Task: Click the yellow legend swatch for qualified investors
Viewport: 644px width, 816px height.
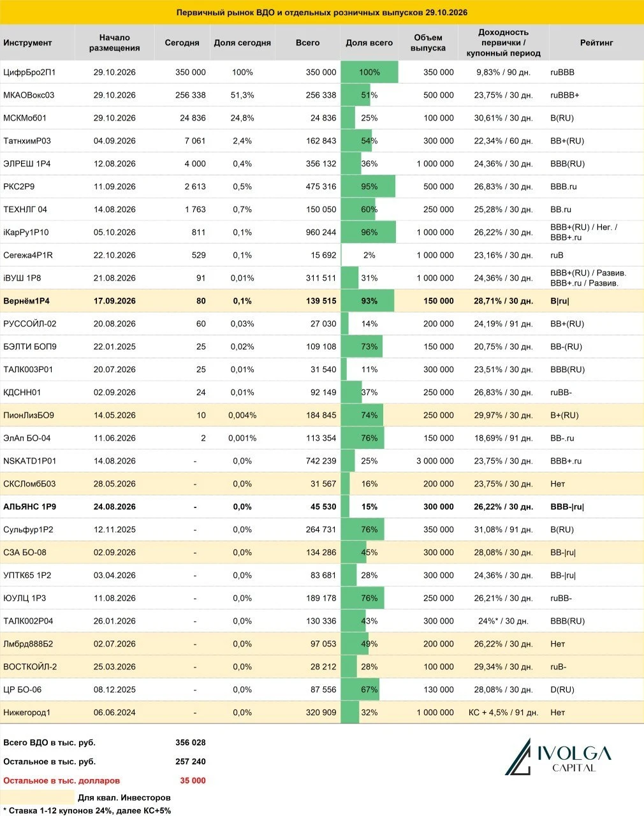Action: [38, 797]
